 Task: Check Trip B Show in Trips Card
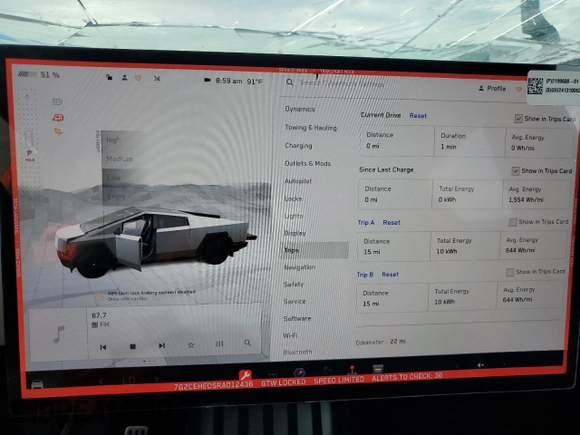click(510, 272)
